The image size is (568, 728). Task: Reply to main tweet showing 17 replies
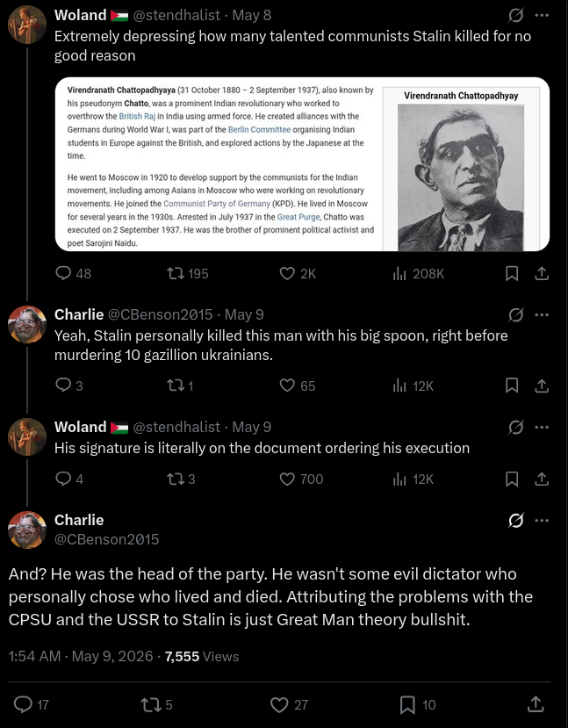31,704
